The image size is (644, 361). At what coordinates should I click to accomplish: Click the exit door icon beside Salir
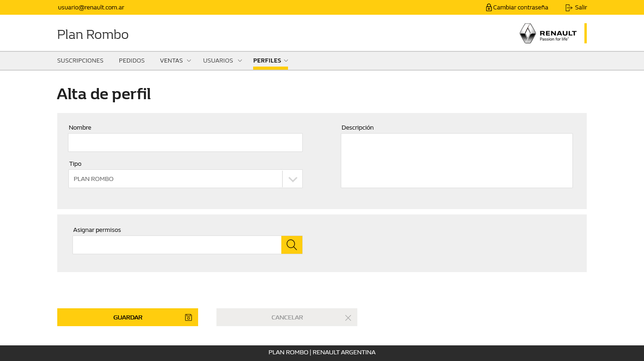pyautogui.click(x=569, y=8)
